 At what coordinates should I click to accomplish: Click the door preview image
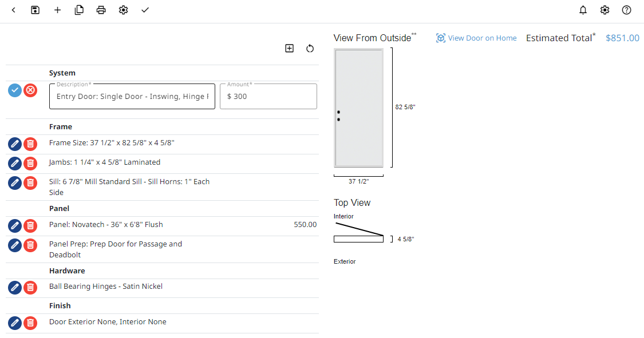tap(359, 108)
